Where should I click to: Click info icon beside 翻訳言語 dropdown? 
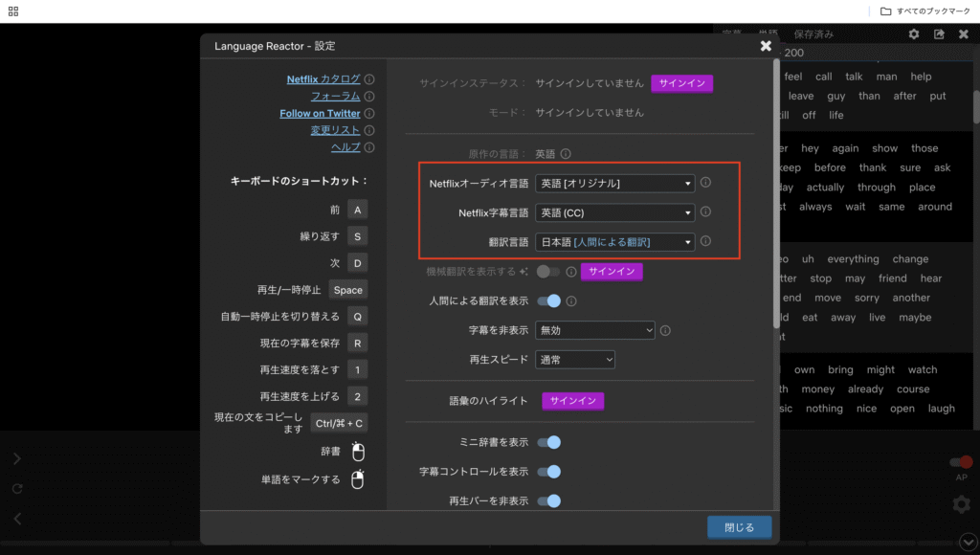[x=705, y=241]
